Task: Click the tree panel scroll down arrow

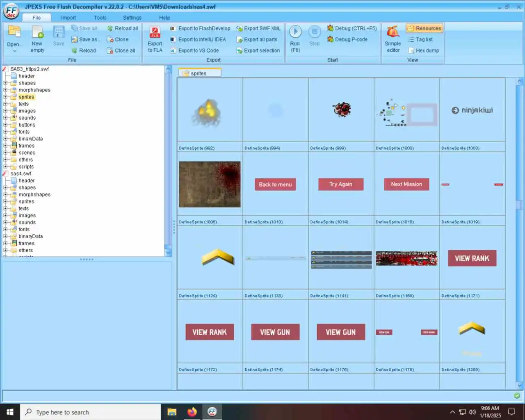Action: click(x=168, y=253)
